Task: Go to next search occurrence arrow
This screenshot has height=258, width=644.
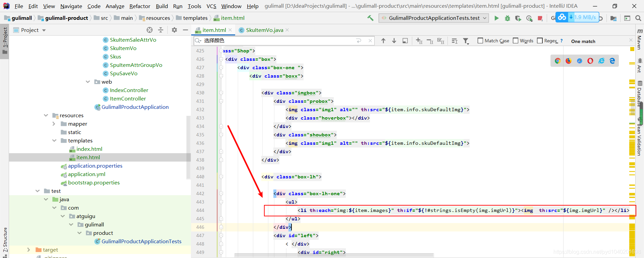Action: pyautogui.click(x=394, y=41)
